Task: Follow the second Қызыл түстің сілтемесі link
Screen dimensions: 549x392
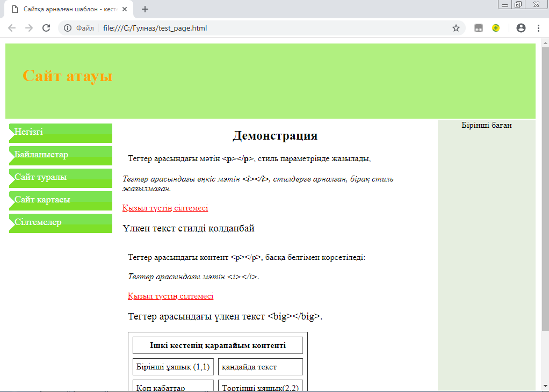Action: tap(170, 296)
